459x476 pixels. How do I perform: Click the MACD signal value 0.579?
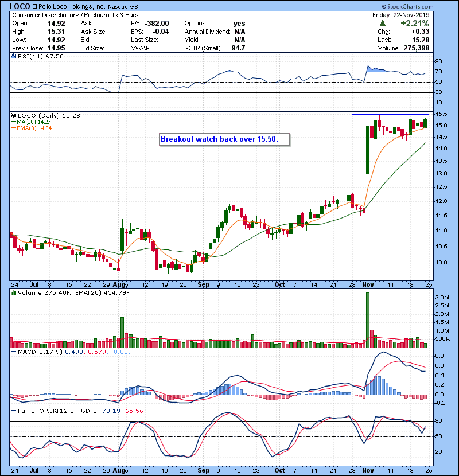(97, 352)
